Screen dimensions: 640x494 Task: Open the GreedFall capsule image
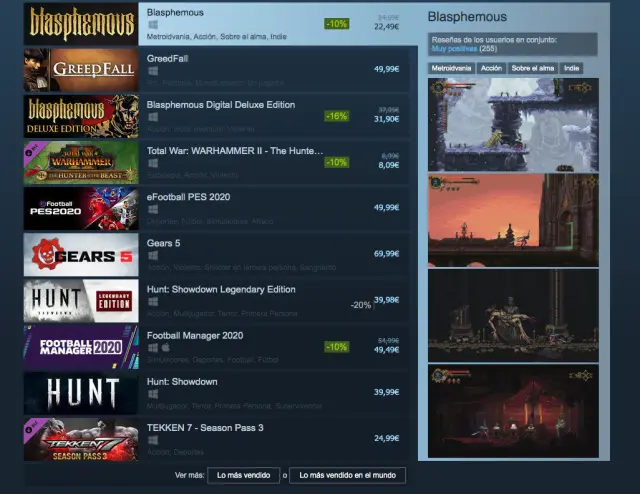click(81, 70)
